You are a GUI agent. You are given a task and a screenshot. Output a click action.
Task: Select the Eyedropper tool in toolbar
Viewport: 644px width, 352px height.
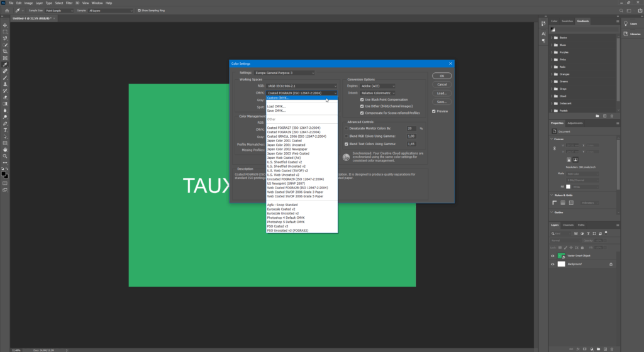[5, 65]
